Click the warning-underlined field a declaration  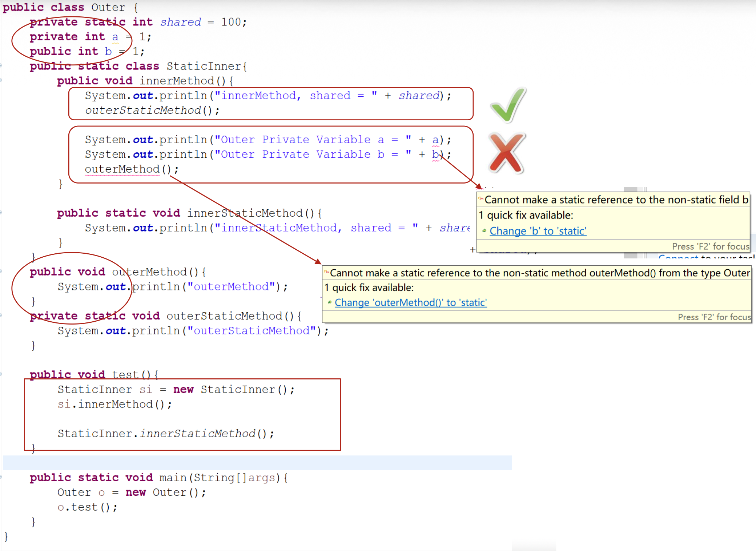pos(115,37)
